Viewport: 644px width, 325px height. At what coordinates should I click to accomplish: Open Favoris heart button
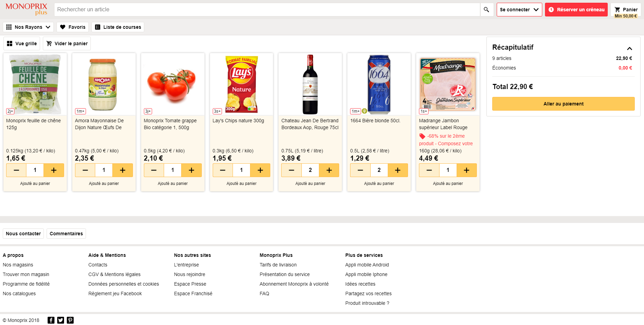click(x=73, y=27)
